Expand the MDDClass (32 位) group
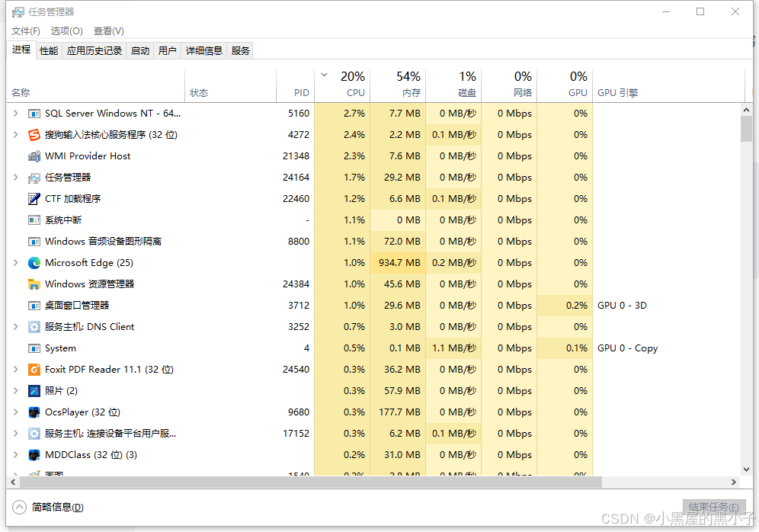This screenshot has width=759, height=532. pos(15,454)
